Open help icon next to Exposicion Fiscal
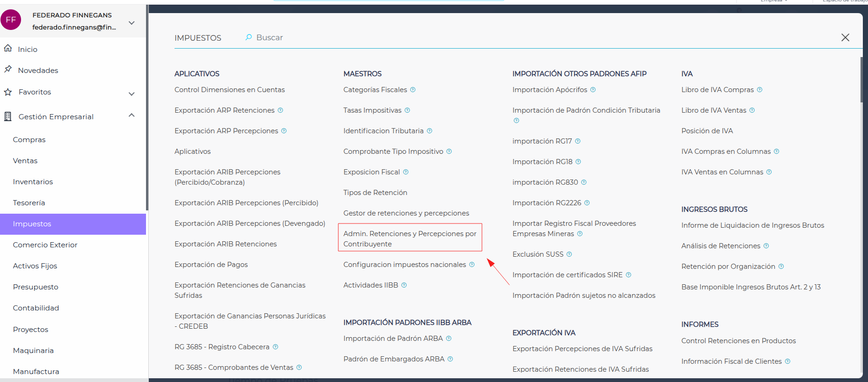 tap(406, 172)
